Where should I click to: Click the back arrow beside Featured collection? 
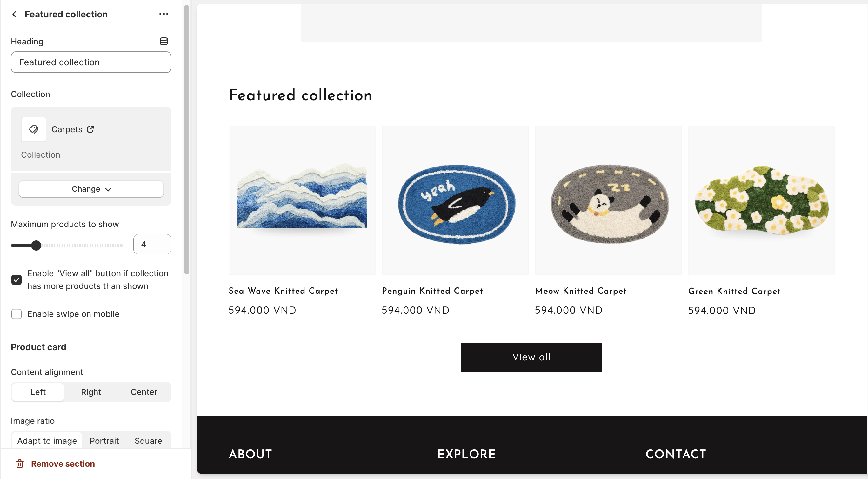14,14
